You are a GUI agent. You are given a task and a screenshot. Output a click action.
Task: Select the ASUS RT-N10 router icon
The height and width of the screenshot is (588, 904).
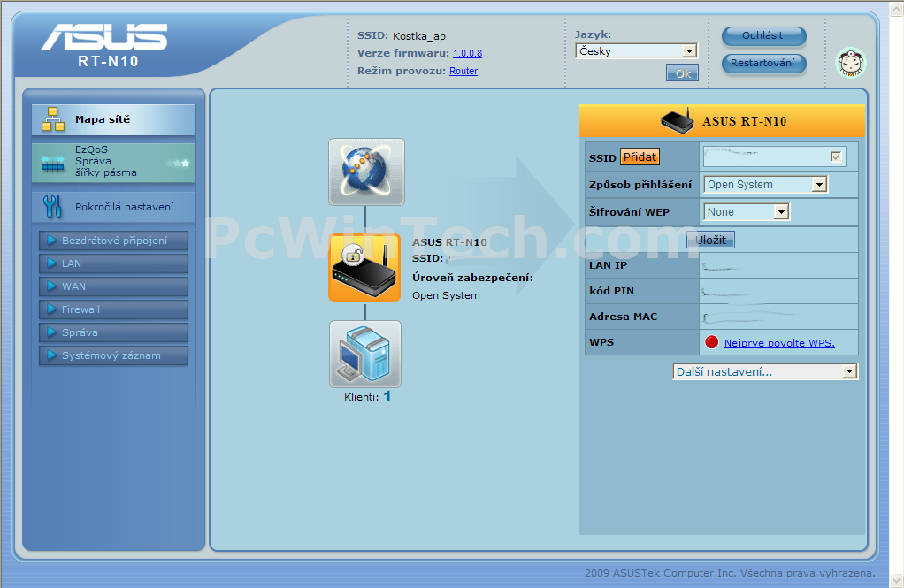364,268
